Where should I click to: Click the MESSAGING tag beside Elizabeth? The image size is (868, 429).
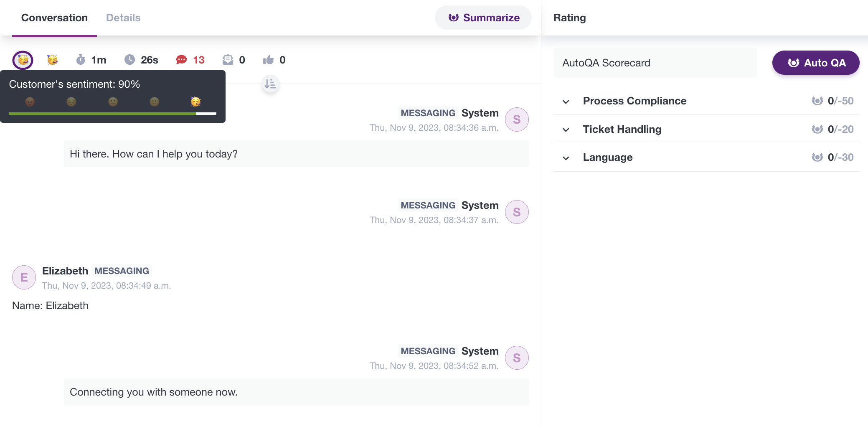coord(122,271)
